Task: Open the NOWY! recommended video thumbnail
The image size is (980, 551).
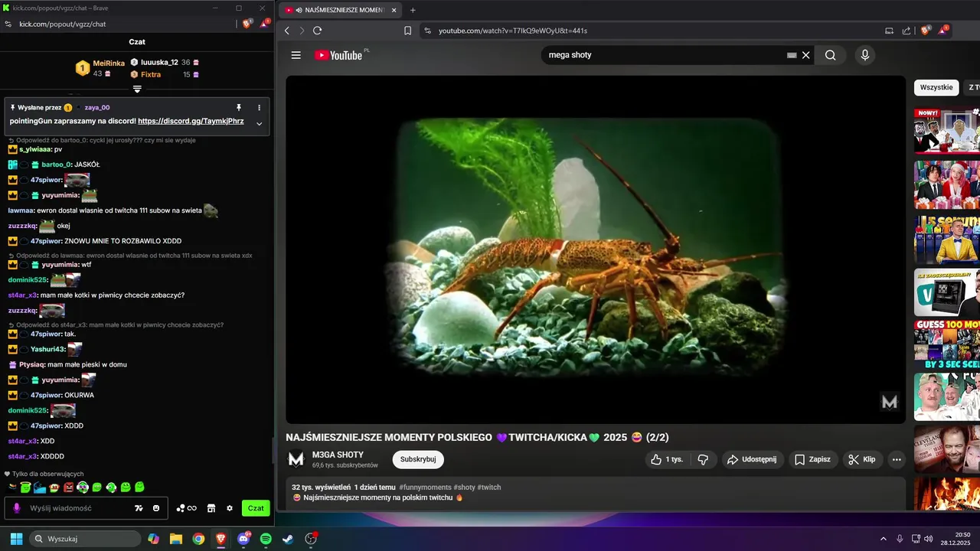Action: 947,132
